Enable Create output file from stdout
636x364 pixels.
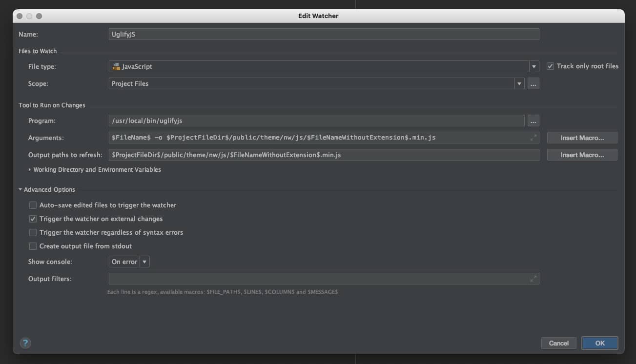pos(33,246)
